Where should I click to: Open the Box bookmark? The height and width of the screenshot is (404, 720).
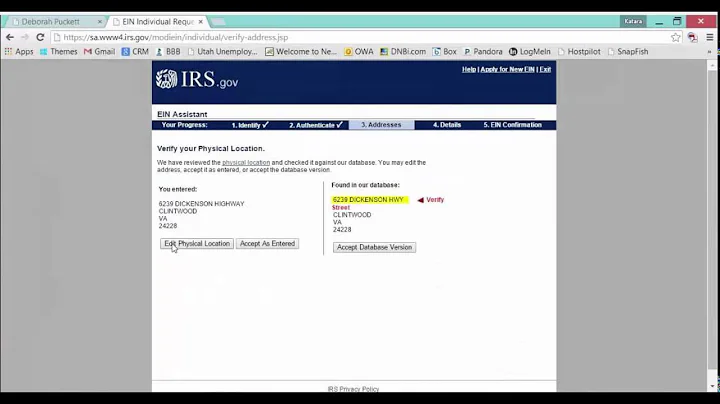tap(444, 52)
